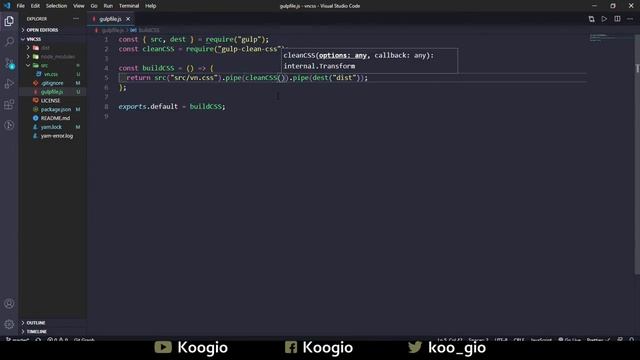Collapse the src folder
Viewport: 640px width, 360px height.
44,65
